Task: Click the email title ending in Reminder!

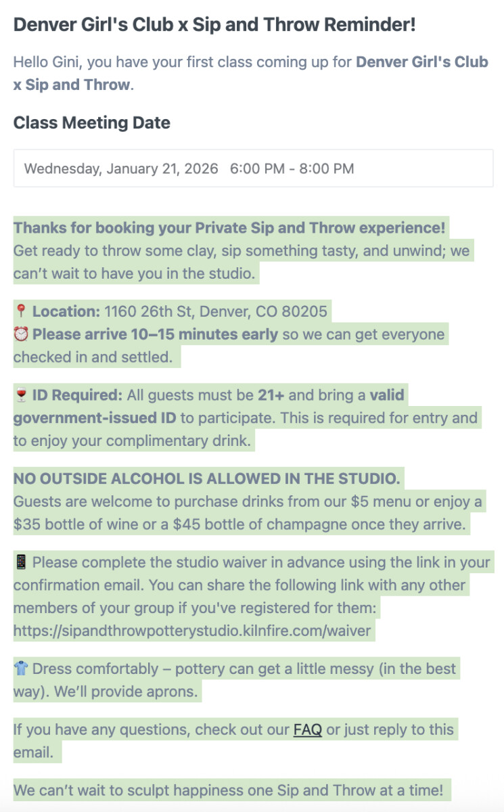Action: 214,25
